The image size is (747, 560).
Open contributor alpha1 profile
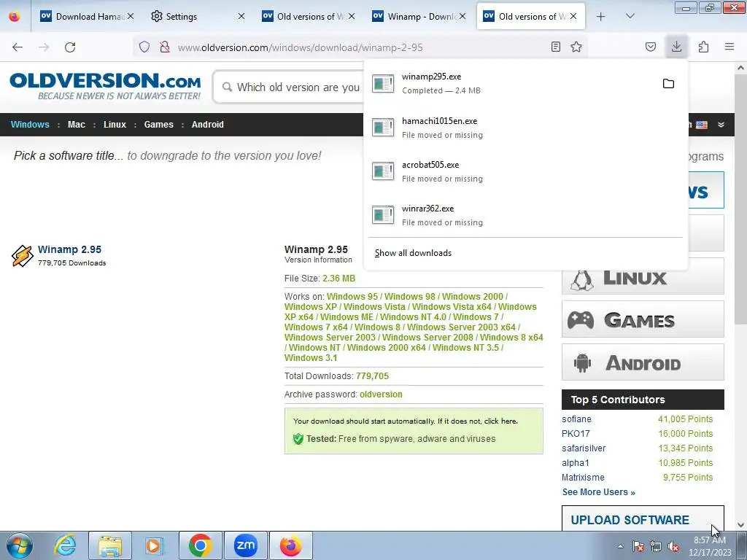[576, 463]
